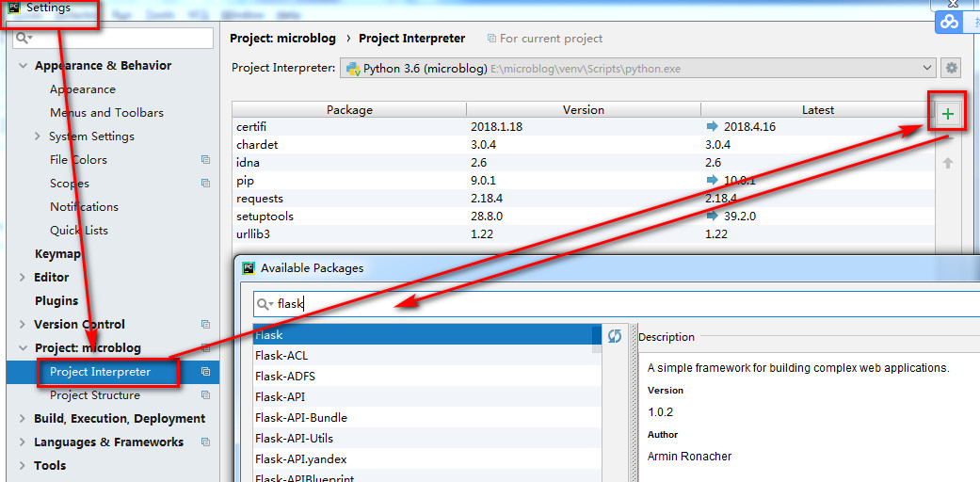This screenshot has height=482, width=980.
Task: Collapse the Project: microblog section
Action: coord(24,347)
